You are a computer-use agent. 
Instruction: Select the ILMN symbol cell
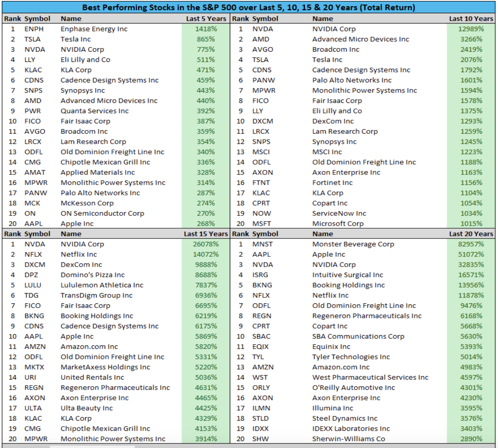click(261, 408)
